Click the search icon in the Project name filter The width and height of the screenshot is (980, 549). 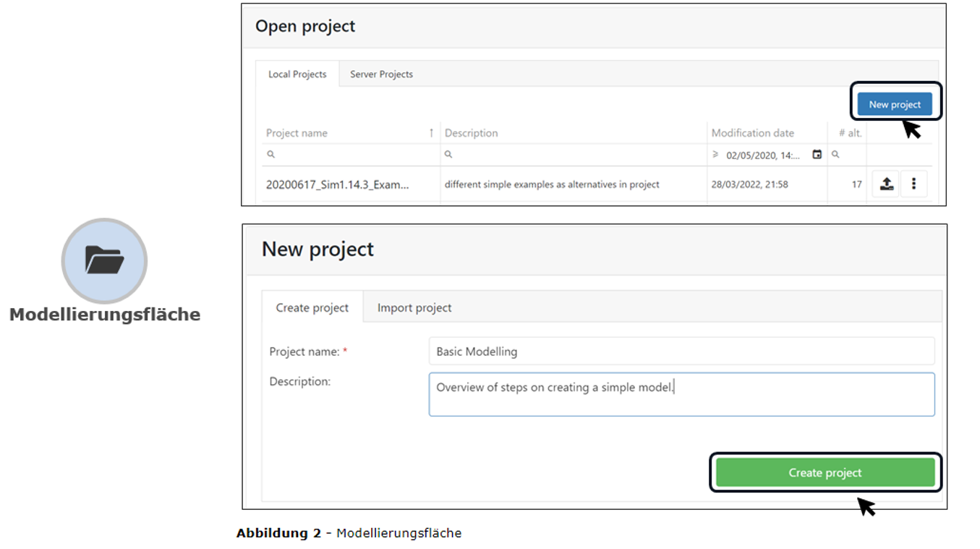(270, 155)
